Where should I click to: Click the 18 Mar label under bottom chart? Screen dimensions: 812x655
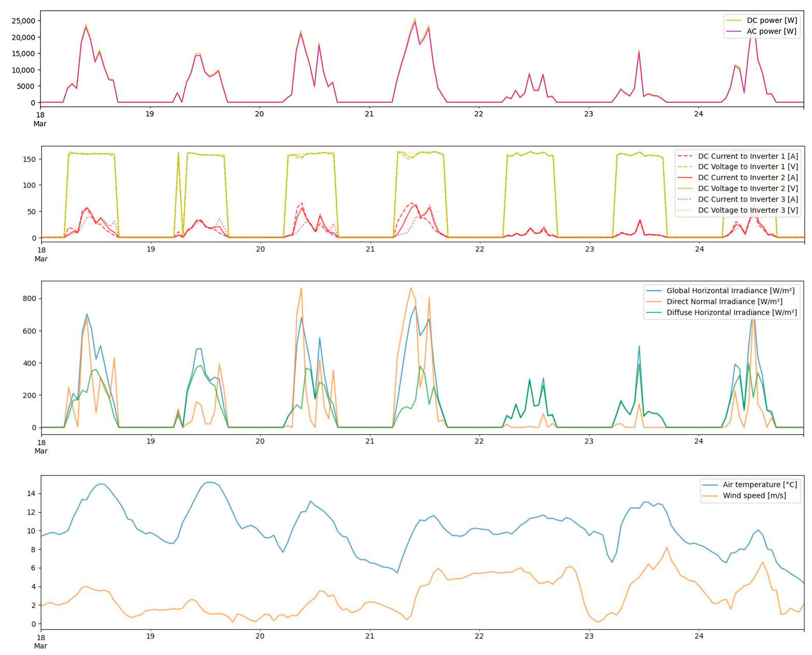click(x=41, y=642)
